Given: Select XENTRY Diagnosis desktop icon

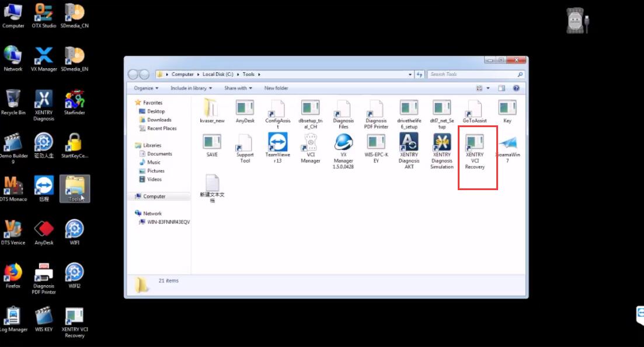Looking at the screenshot, I should 44,106.
